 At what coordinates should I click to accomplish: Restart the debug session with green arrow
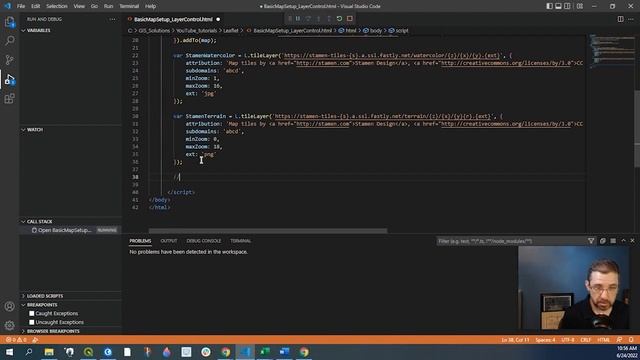coord(339,19)
